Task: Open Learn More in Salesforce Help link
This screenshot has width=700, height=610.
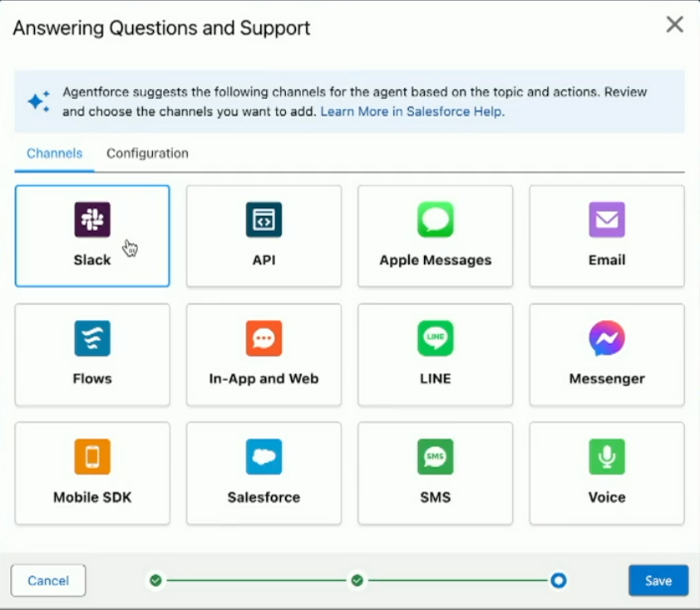Action: point(412,111)
